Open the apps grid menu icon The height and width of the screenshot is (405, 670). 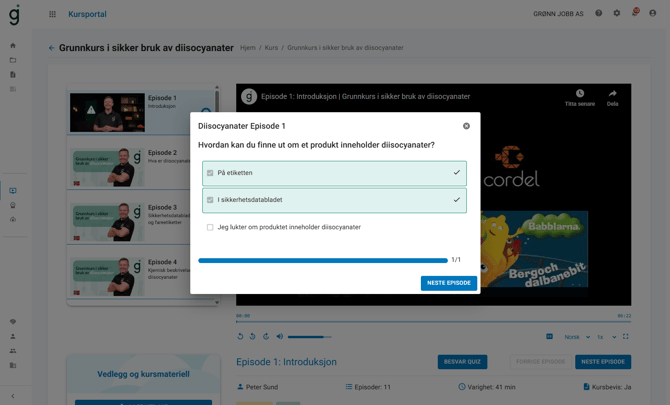pos(53,14)
